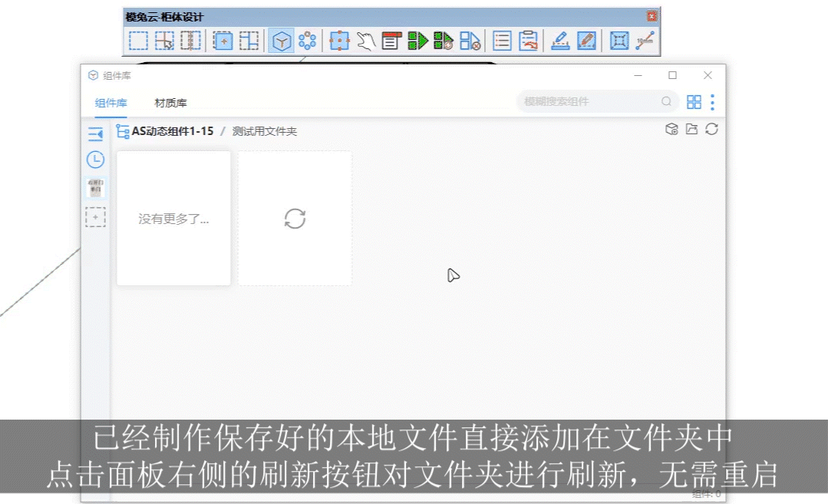Enable the dashed add-component sidebar slot
The image size is (828, 504).
click(x=95, y=217)
